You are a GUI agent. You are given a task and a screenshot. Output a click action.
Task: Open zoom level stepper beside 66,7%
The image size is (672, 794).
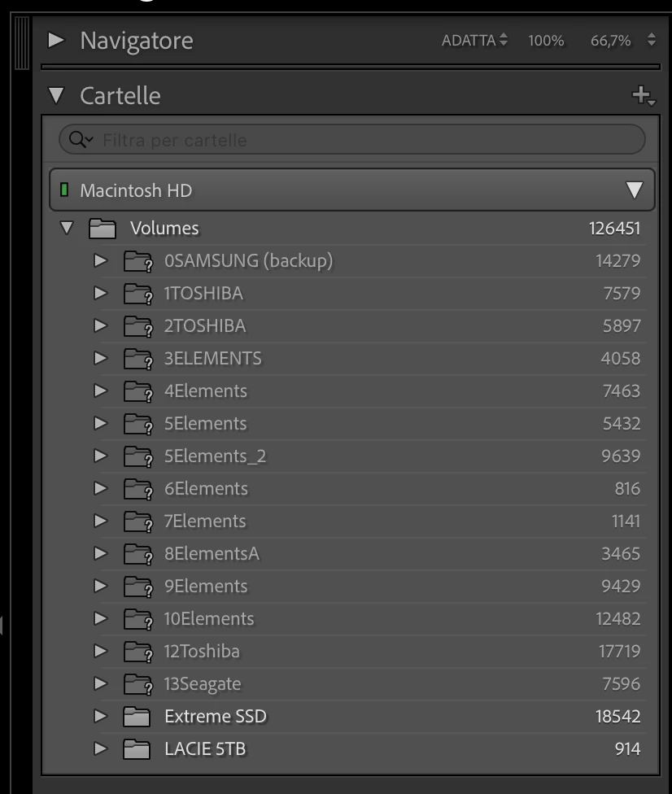tap(652, 40)
